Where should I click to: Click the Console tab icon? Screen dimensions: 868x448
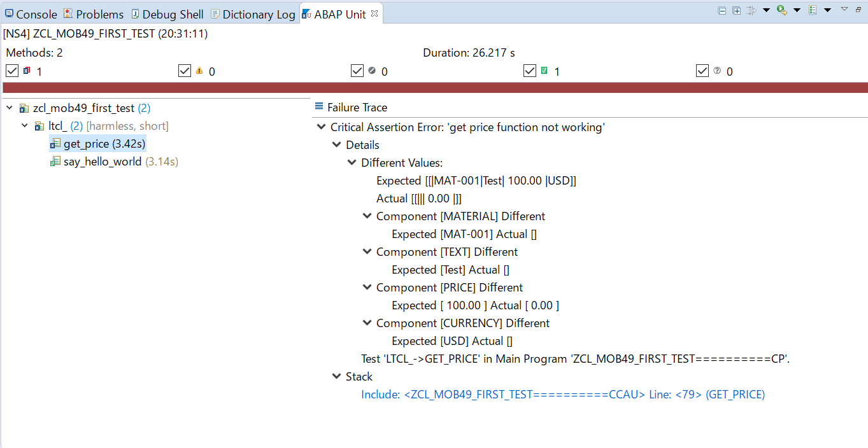(9, 13)
